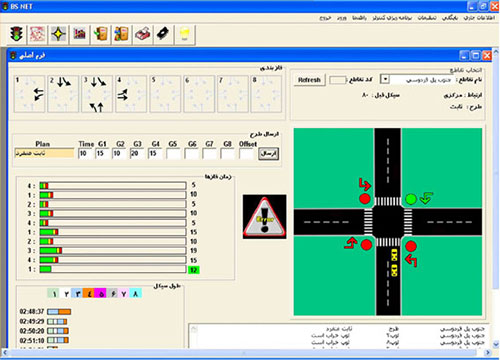Click the printer toolbar icon

[143, 34]
